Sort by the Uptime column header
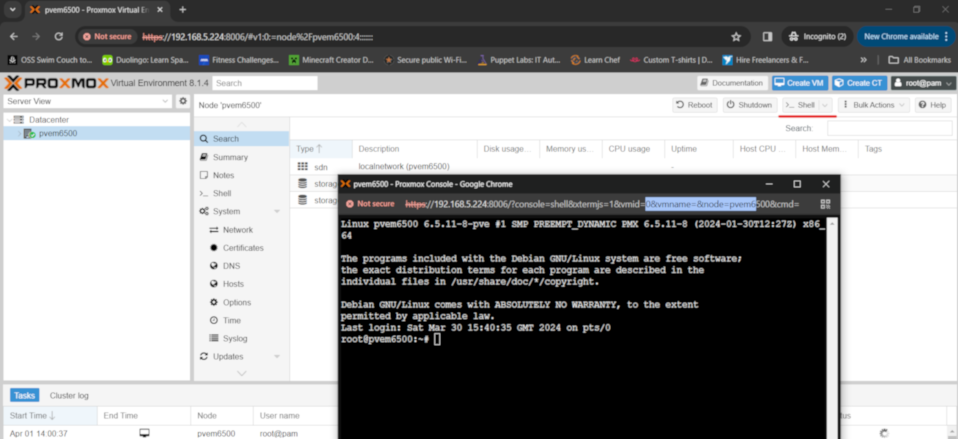958x439 pixels. 699,149
